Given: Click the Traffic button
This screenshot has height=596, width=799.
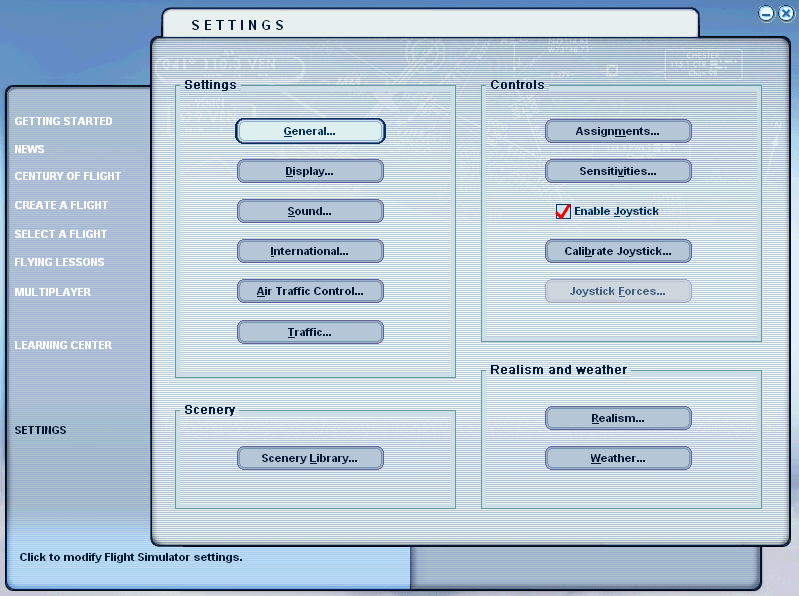Looking at the screenshot, I should (x=310, y=332).
